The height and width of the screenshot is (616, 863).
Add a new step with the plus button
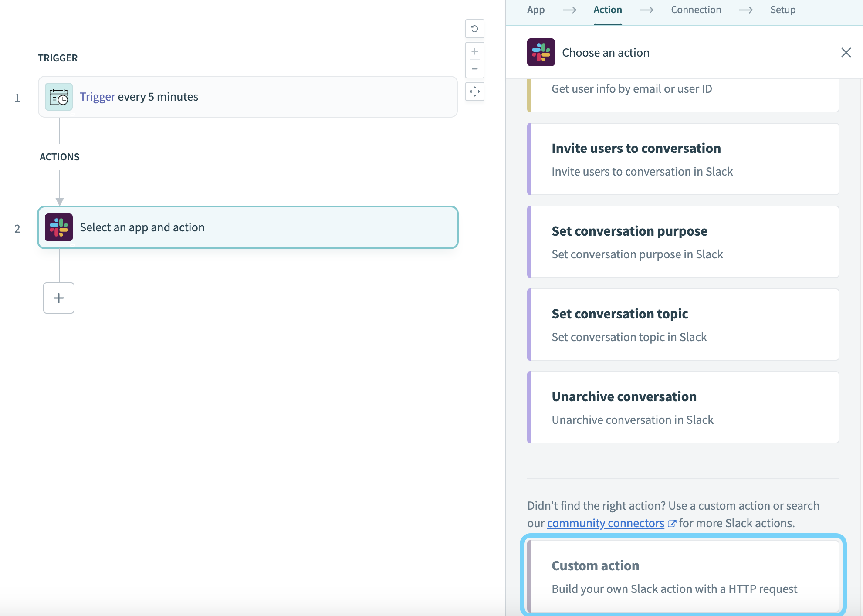pyautogui.click(x=58, y=298)
